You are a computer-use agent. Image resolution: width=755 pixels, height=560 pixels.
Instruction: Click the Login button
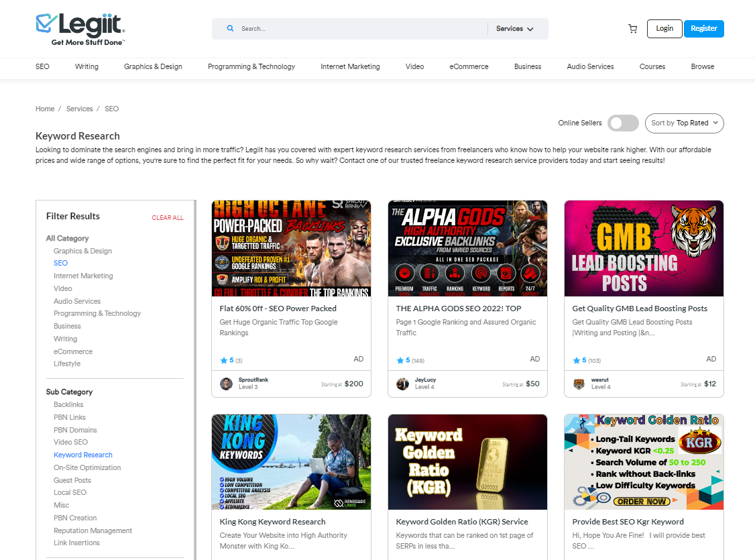664,28
